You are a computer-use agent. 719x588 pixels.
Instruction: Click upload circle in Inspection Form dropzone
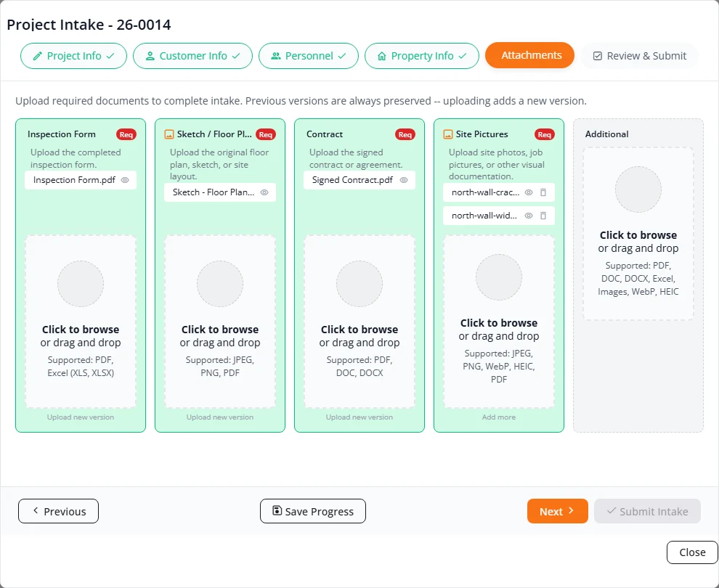click(x=81, y=284)
